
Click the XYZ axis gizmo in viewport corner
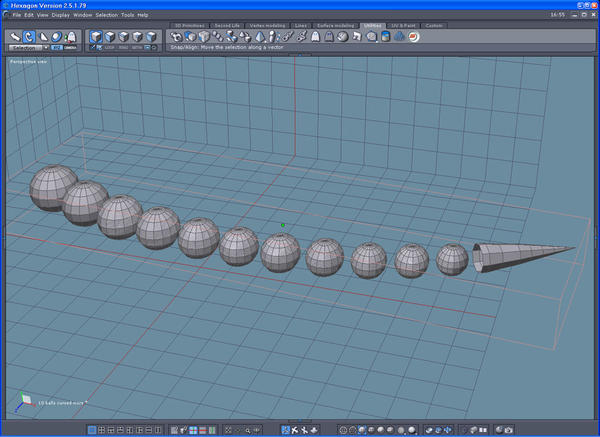[x=24, y=402]
